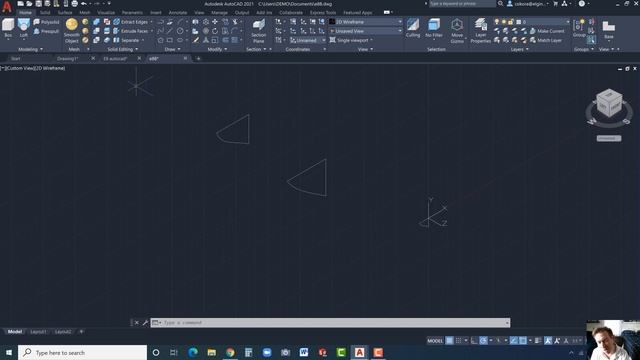Screen dimensions: 640x360
Task: Click the search magnifier icon in title bar
Action: [500, 4]
